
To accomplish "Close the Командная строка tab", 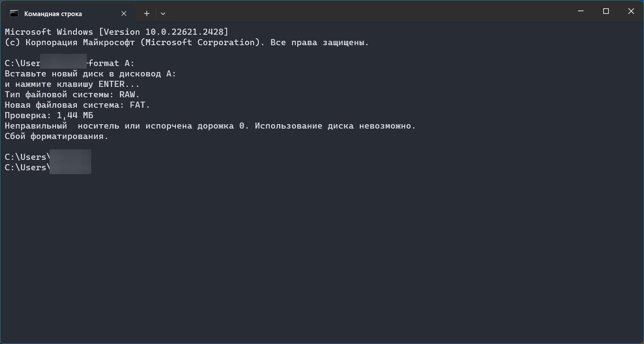I will click(x=124, y=13).
